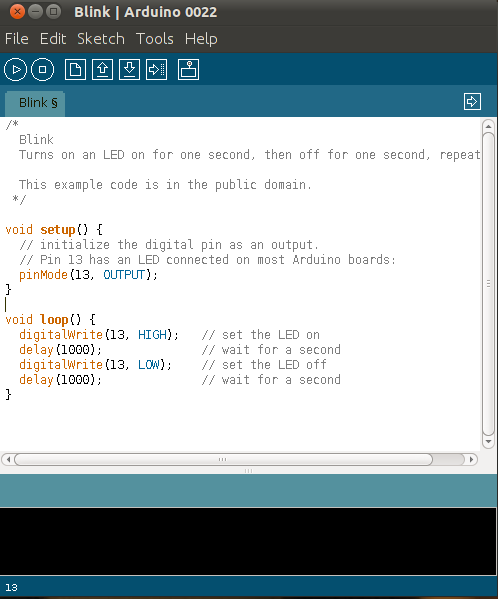Click the console divider handle
498x599 pixels.
(248, 471)
